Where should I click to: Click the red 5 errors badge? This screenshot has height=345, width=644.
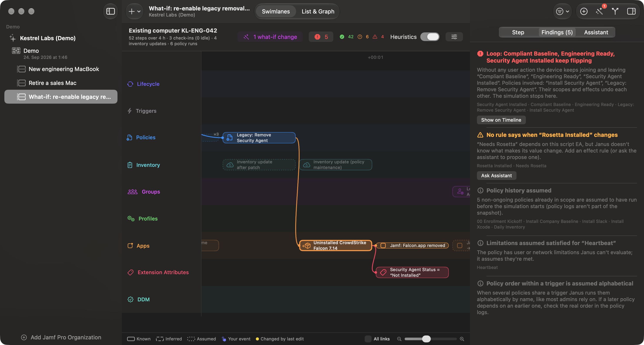[321, 37]
